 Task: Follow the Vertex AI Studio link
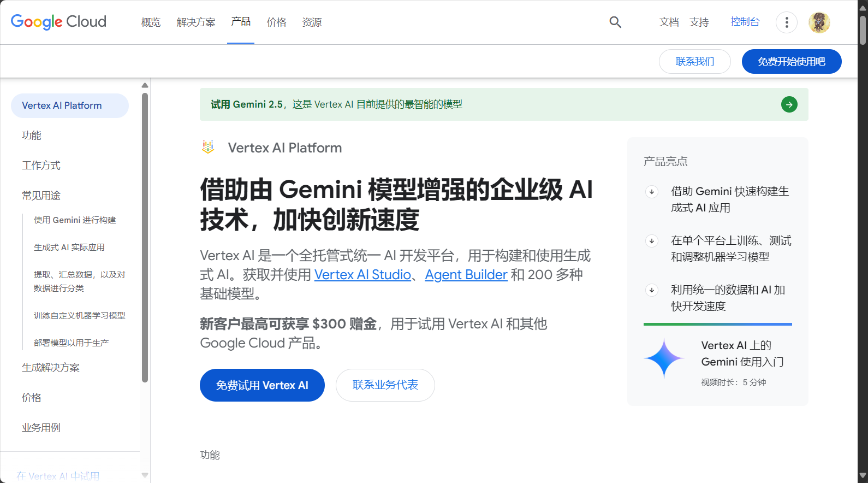point(362,275)
